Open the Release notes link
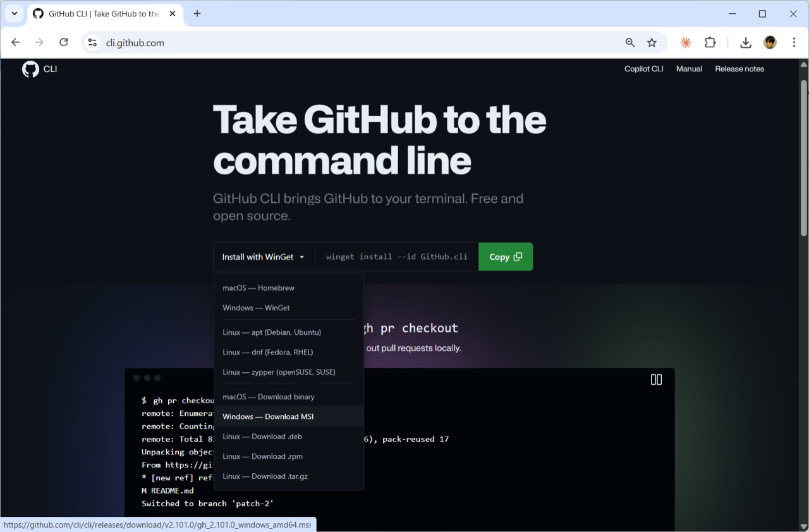Image resolution: width=809 pixels, height=532 pixels. pyautogui.click(x=739, y=69)
